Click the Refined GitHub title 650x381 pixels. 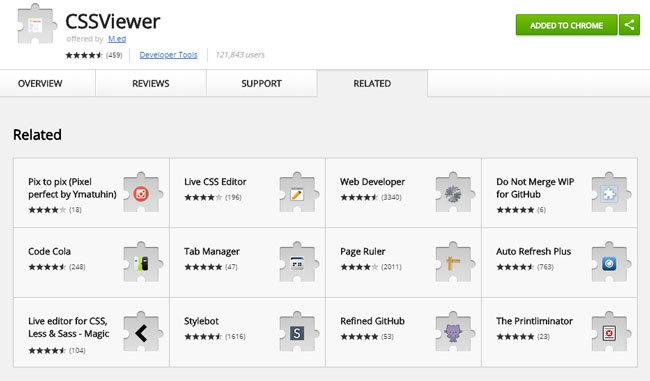pos(372,321)
